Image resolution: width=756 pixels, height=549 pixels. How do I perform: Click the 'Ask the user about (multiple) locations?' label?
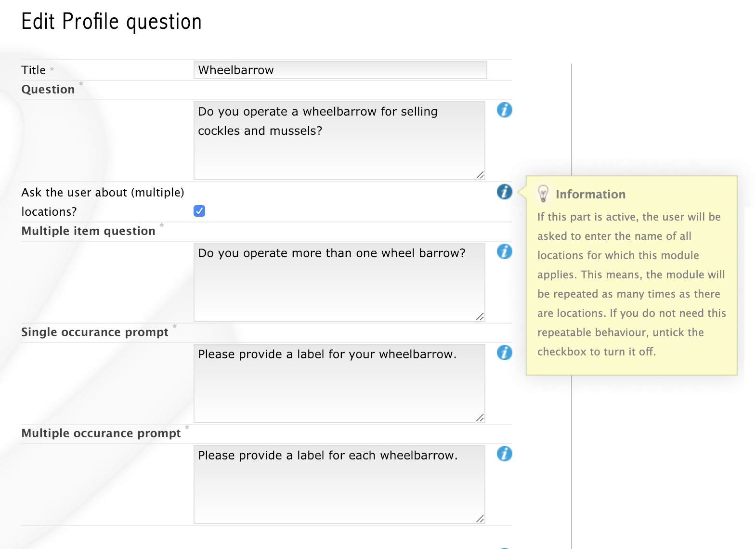pos(102,202)
